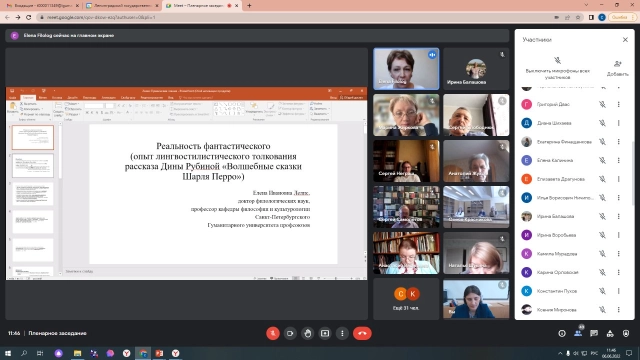Click the participants people icon

[578, 333]
